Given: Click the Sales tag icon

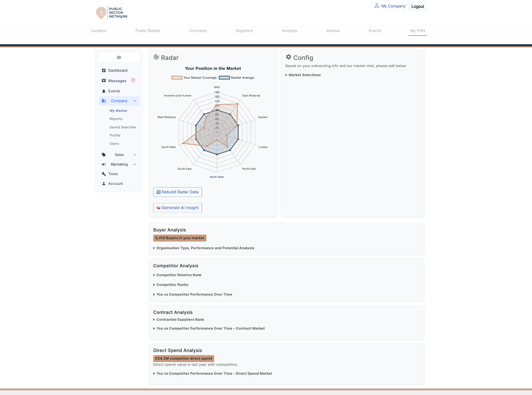Looking at the screenshot, I should click(x=104, y=155).
